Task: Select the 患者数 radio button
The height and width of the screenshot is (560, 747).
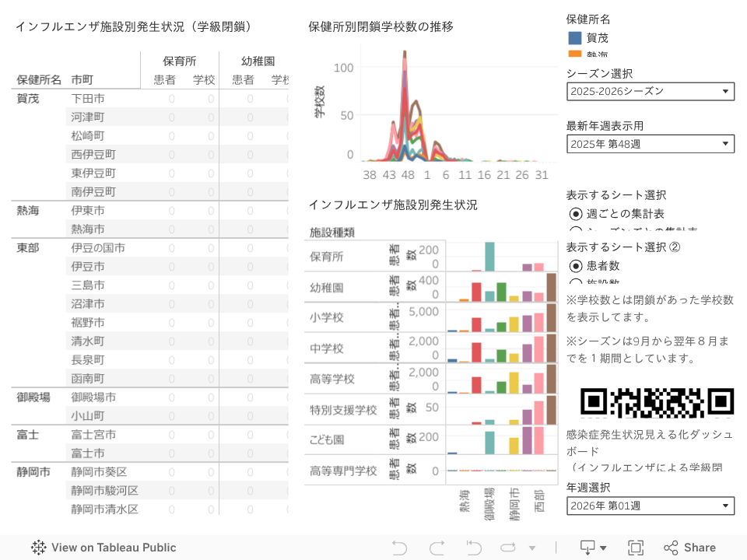Action: pos(576,266)
